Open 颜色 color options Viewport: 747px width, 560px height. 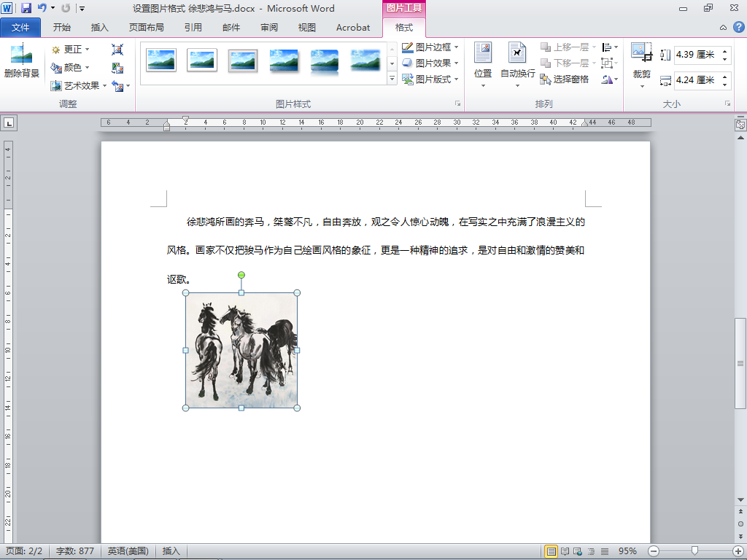coord(71,68)
